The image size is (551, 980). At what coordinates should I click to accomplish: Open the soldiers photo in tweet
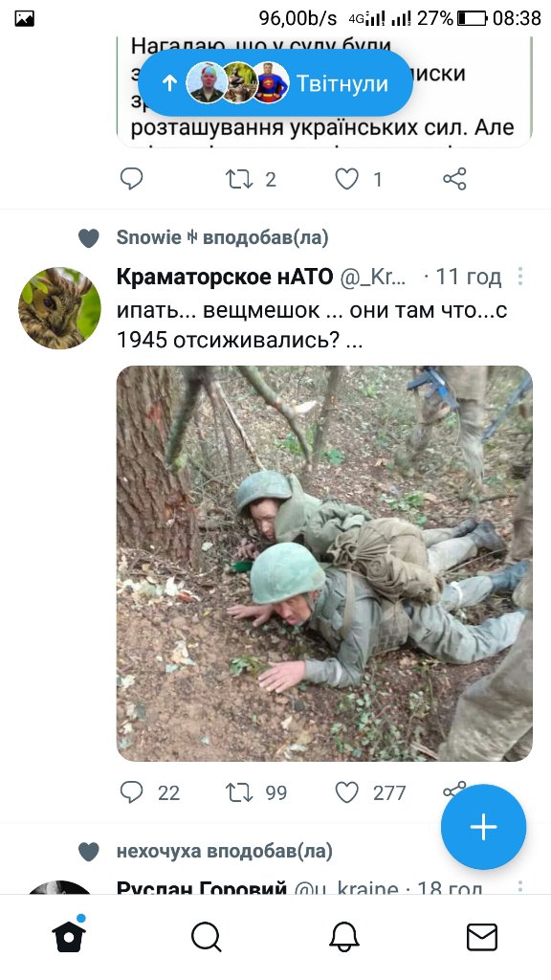pos(324,563)
